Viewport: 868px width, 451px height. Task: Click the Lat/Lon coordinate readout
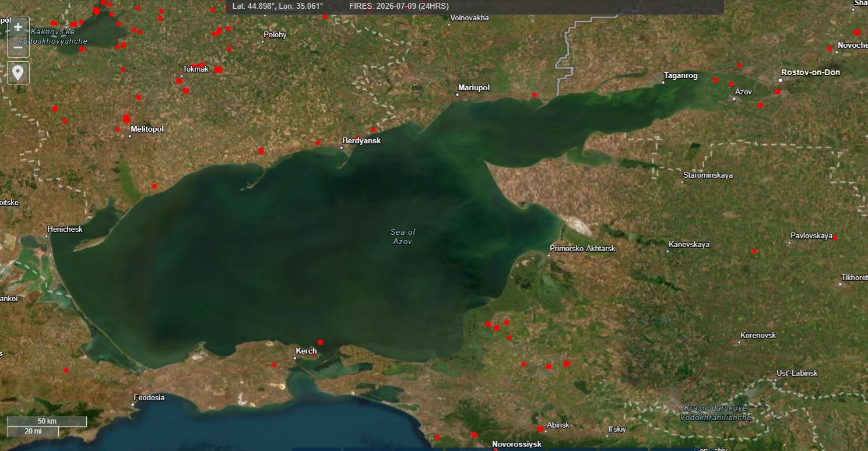tap(277, 6)
